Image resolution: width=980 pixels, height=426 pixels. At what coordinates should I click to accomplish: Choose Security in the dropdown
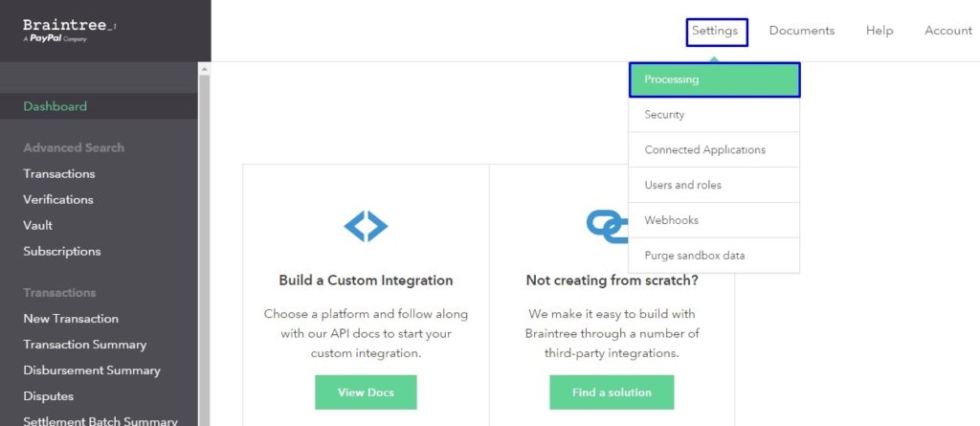click(714, 115)
